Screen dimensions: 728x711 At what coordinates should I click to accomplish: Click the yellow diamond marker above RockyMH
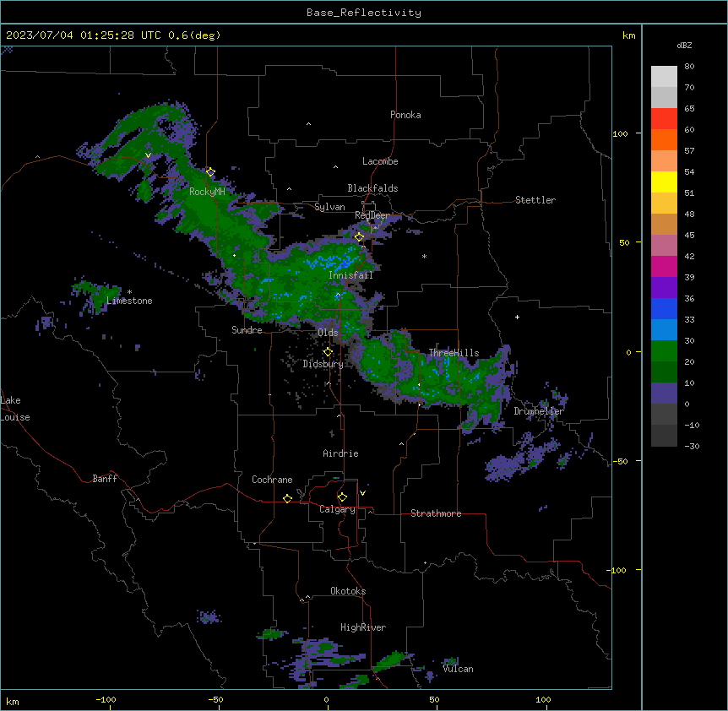click(211, 171)
